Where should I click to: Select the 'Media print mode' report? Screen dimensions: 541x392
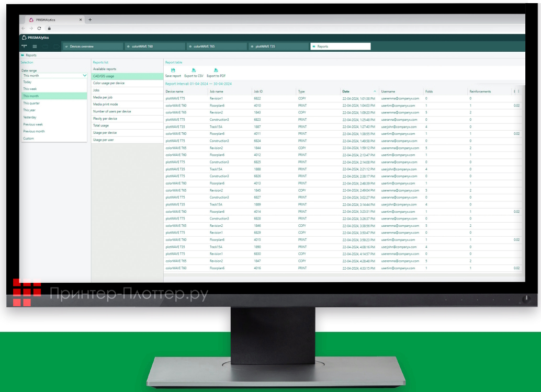[x=106, y=105]
